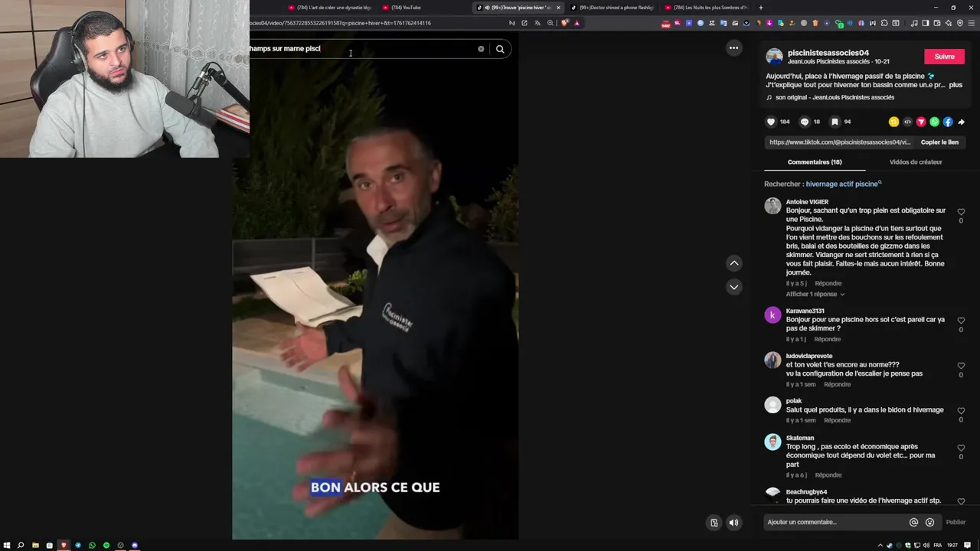
Task: Switch to 'Vidéos du créateur' tab
Action: coord(916,162)
